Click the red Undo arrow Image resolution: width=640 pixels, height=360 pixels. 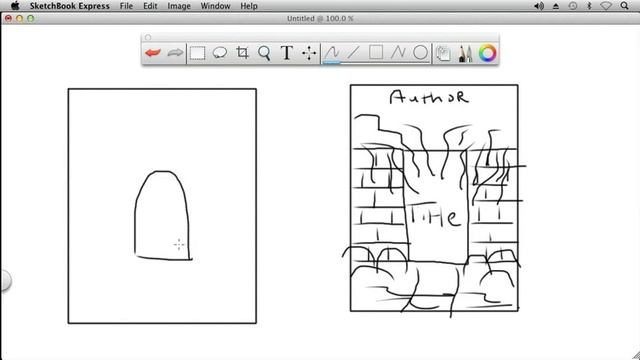153,53
